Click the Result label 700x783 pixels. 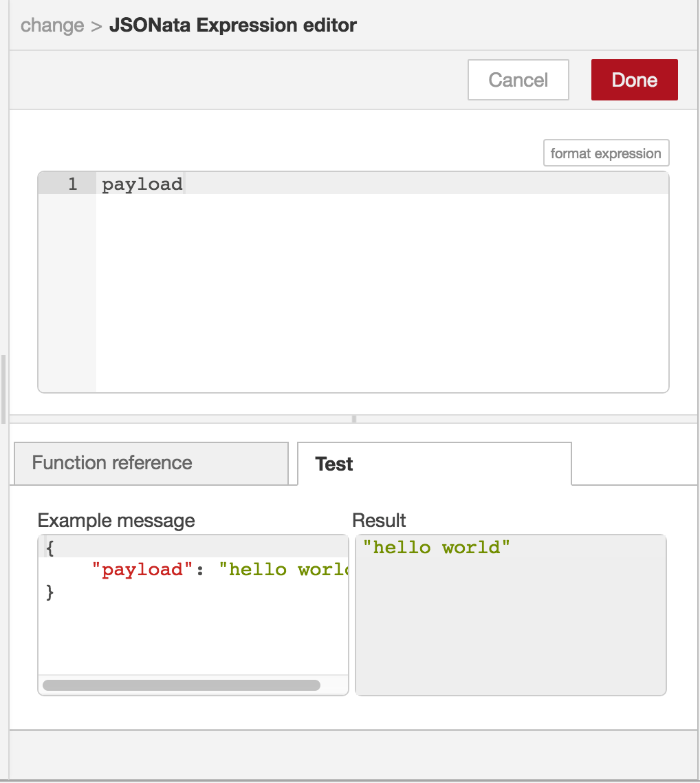click(x=379, y=520)
